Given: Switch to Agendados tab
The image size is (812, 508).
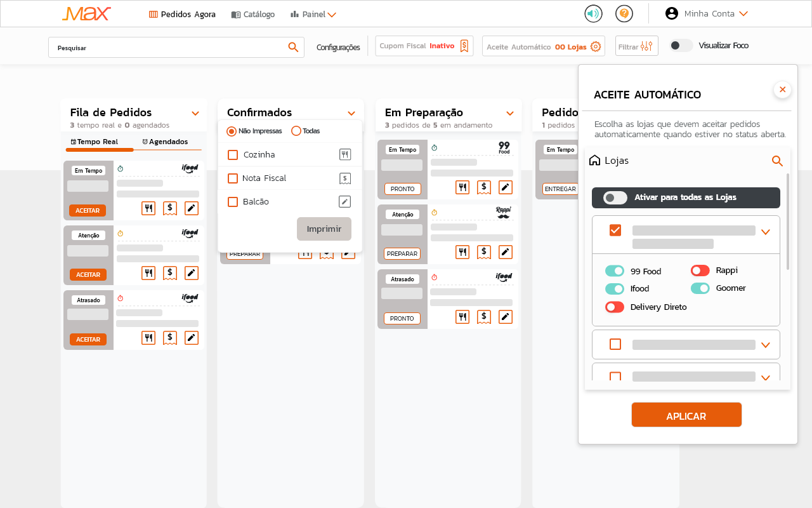Looking at the screenshot, I should click(165, 142).
